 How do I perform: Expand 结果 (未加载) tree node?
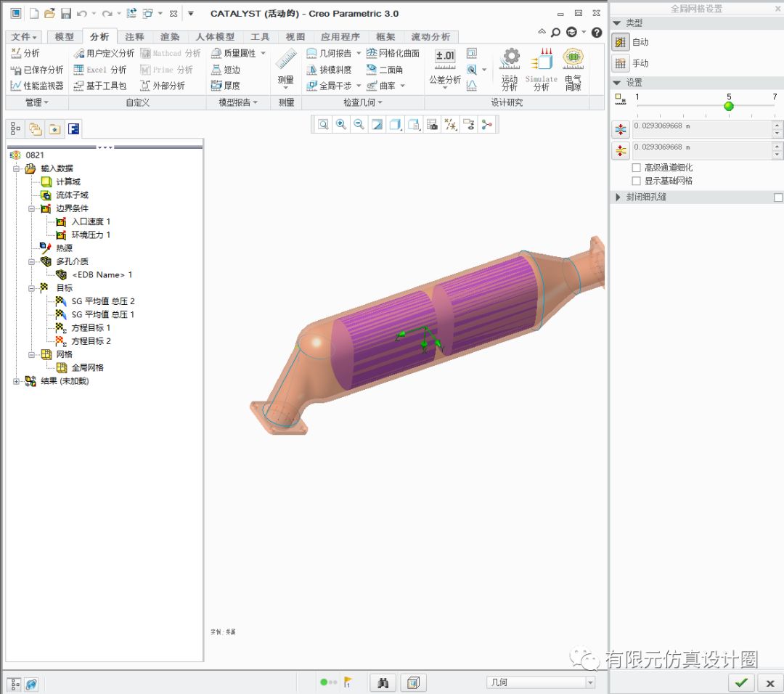click(17, 381)
